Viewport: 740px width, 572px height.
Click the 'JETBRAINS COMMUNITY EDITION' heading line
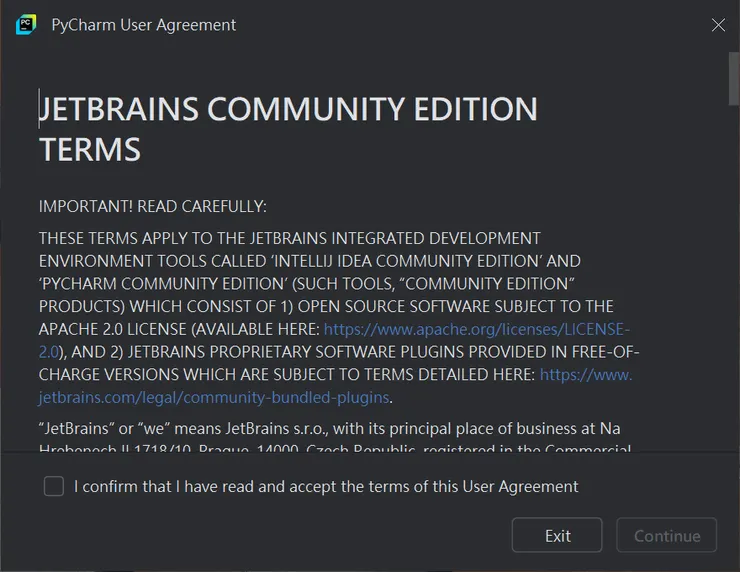click(288, 109)
